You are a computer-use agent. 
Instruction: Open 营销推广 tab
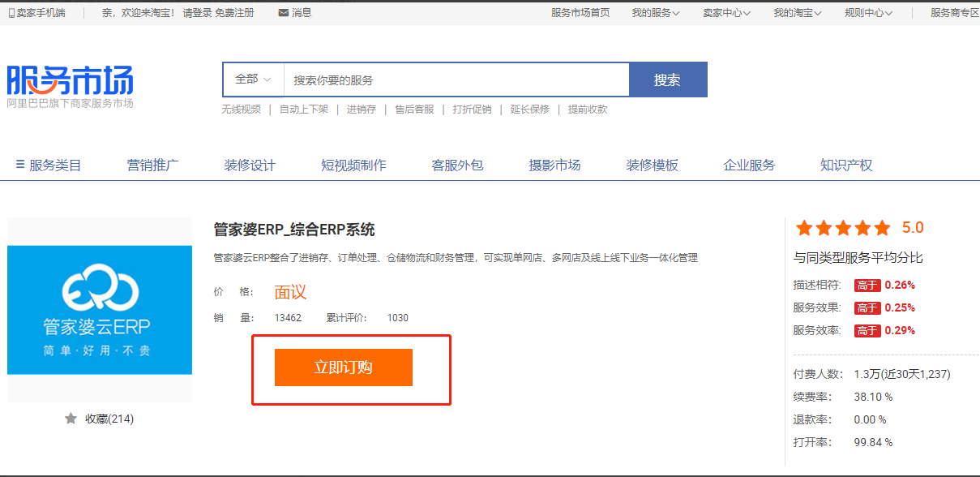coord(152,165)
